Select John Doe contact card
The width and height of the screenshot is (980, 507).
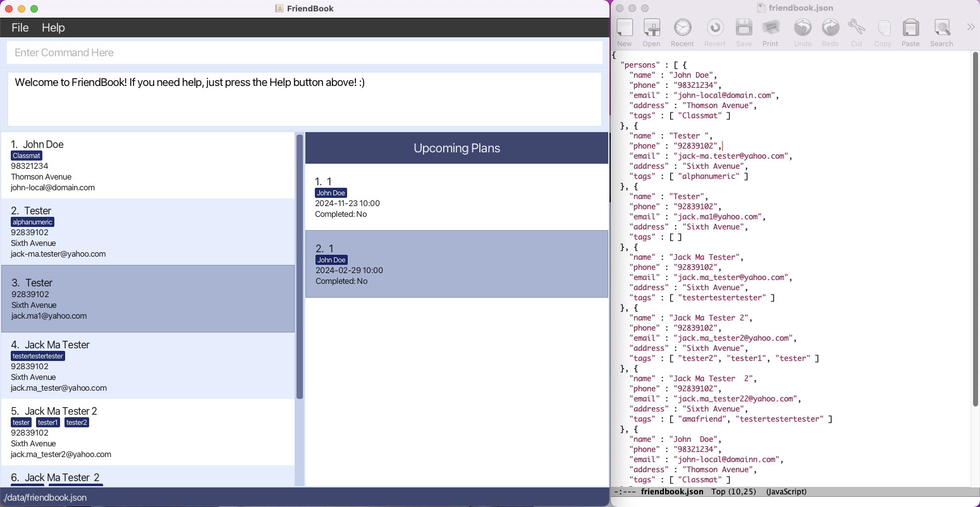point(148,165)
